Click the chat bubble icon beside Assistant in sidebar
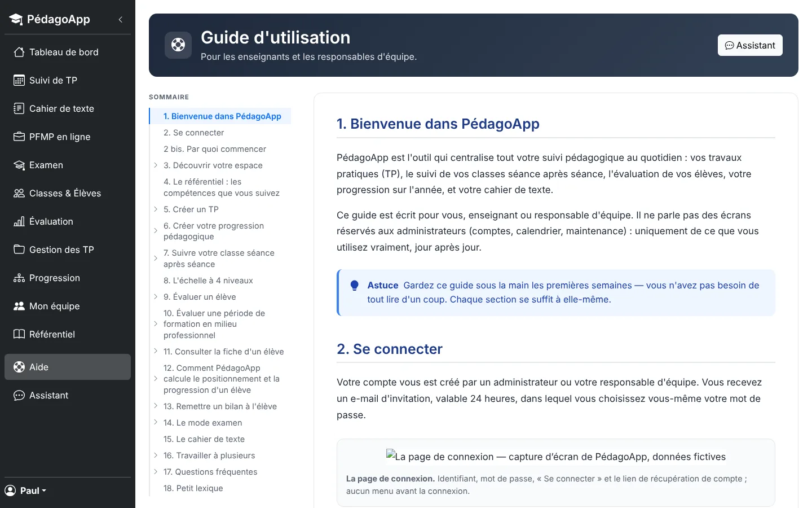This screenshot has height=508, width=812. (x=19, y=395)
